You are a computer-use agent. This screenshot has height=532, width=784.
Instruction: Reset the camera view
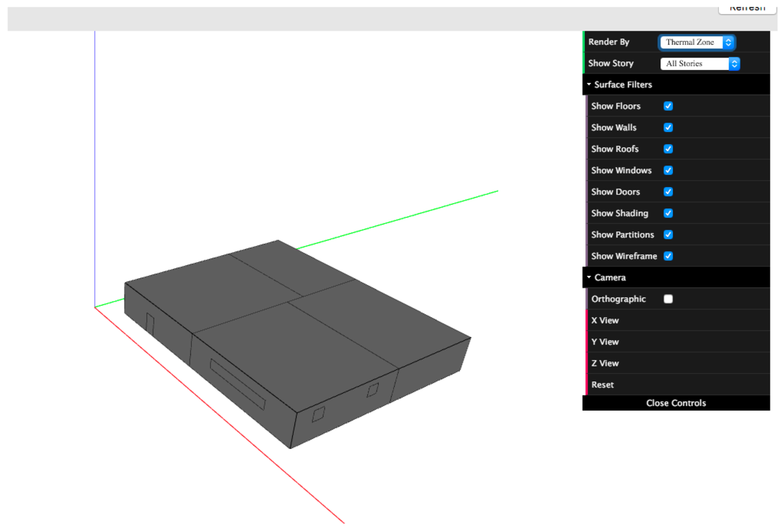[x=602, y=385]
